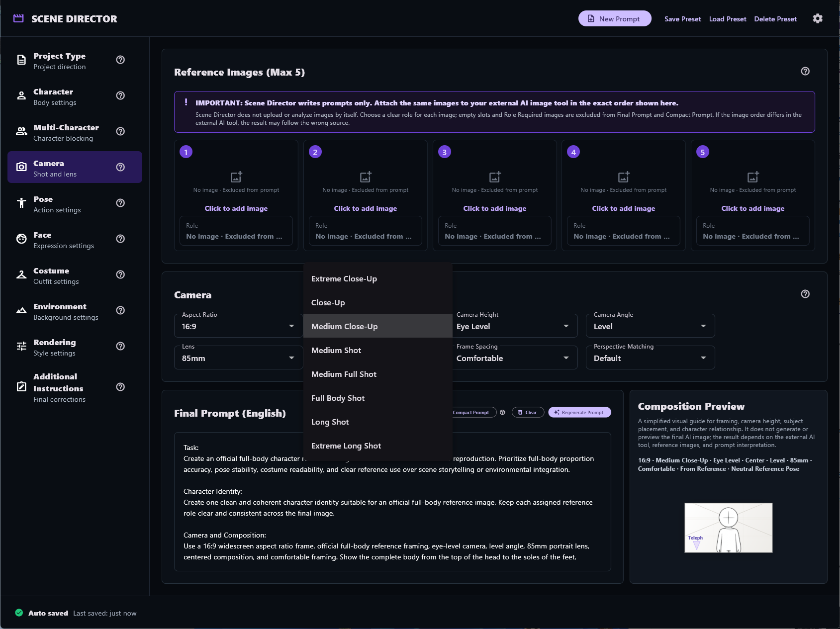Click Regenerate Prompt button

579,412
